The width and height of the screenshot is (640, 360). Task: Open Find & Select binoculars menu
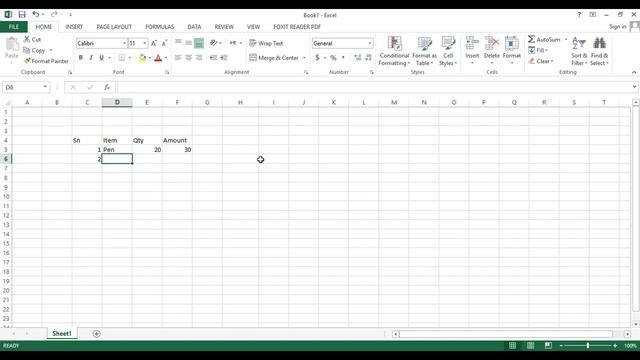coord(599,51)
